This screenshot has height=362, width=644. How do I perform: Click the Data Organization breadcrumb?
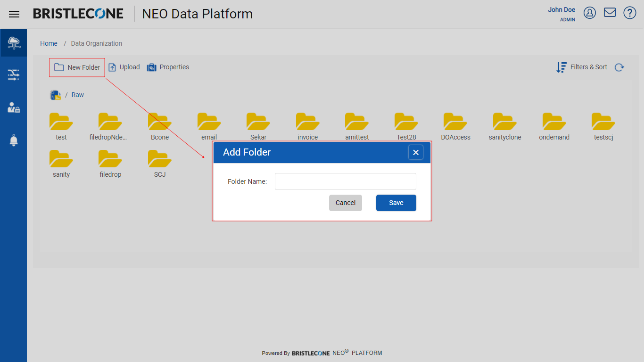pos(97,43)
